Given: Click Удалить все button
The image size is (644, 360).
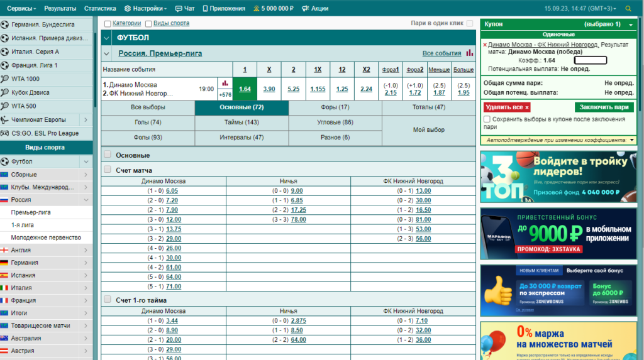Looking at the screenshot, I should (507, 107).
